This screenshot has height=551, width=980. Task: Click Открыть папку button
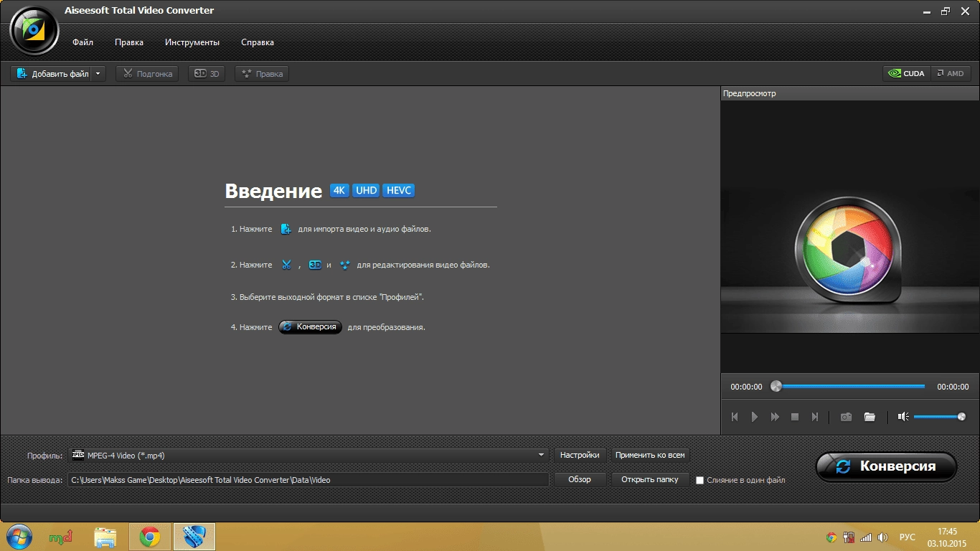[650, 479]
